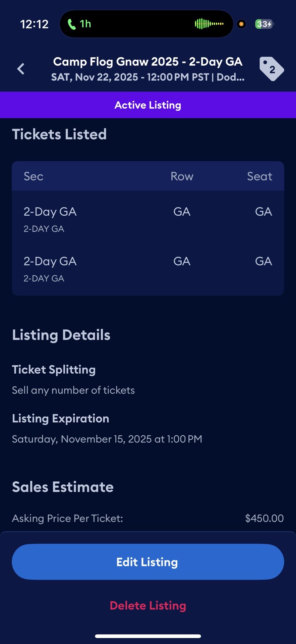Tap the event date and time subtitle
296x644 pixels.
coord(148,77)
